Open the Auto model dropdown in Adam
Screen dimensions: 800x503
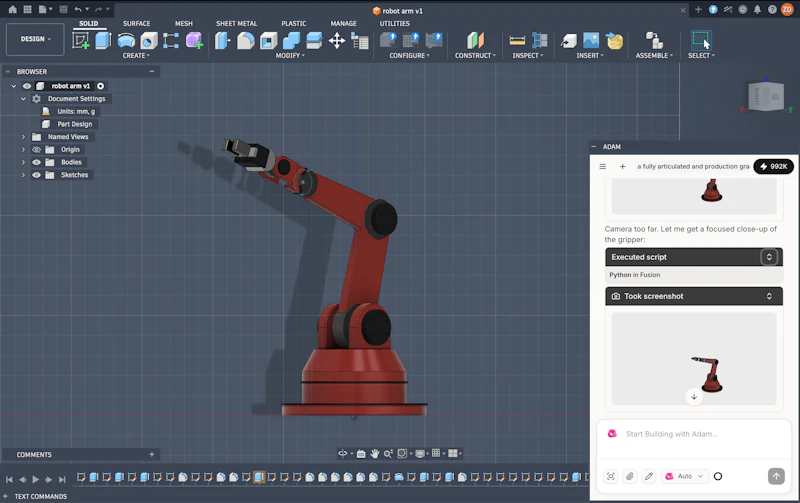pyautogui.click(x=685, y=476)
